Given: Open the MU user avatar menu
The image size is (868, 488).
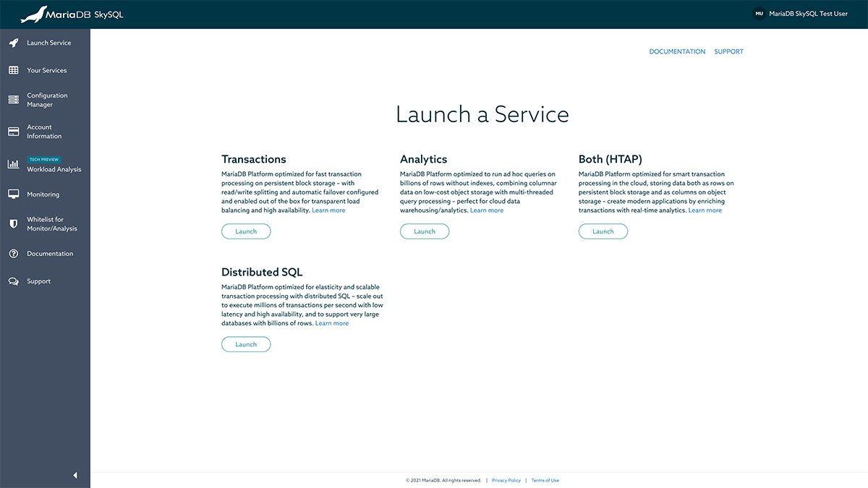Looking at the screenshot, I should point(759,14).
